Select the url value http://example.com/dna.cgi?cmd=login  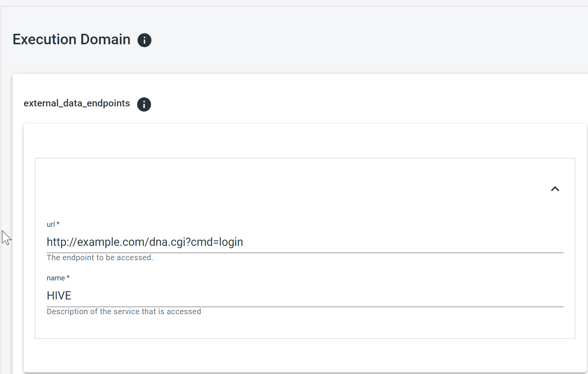coord(145,242)
